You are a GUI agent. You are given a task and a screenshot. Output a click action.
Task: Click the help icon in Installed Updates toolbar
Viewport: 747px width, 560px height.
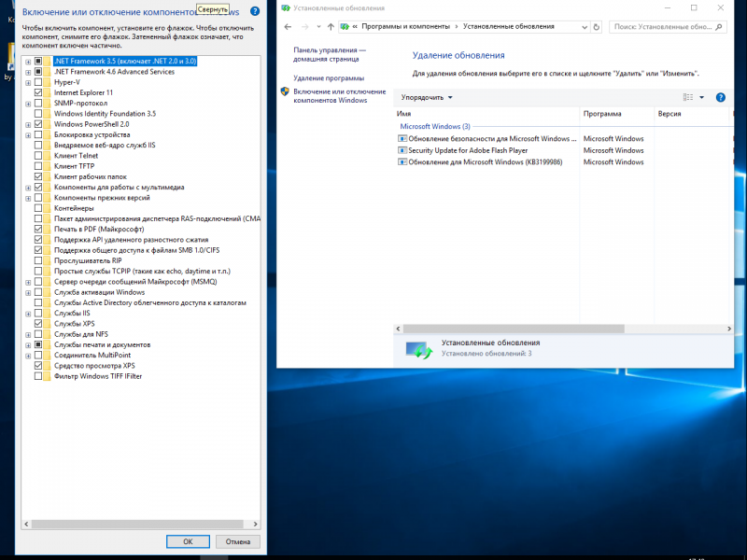click(x=720, y=97)
